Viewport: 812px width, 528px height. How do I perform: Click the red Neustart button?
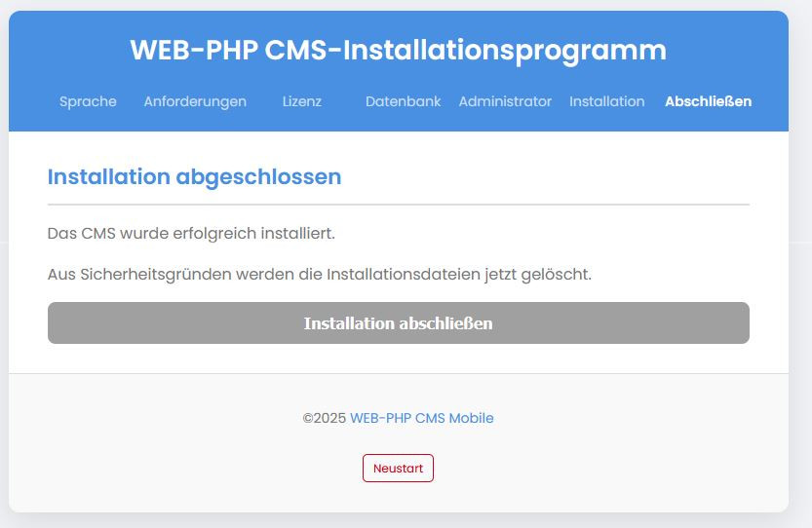(x=399, y=468)
